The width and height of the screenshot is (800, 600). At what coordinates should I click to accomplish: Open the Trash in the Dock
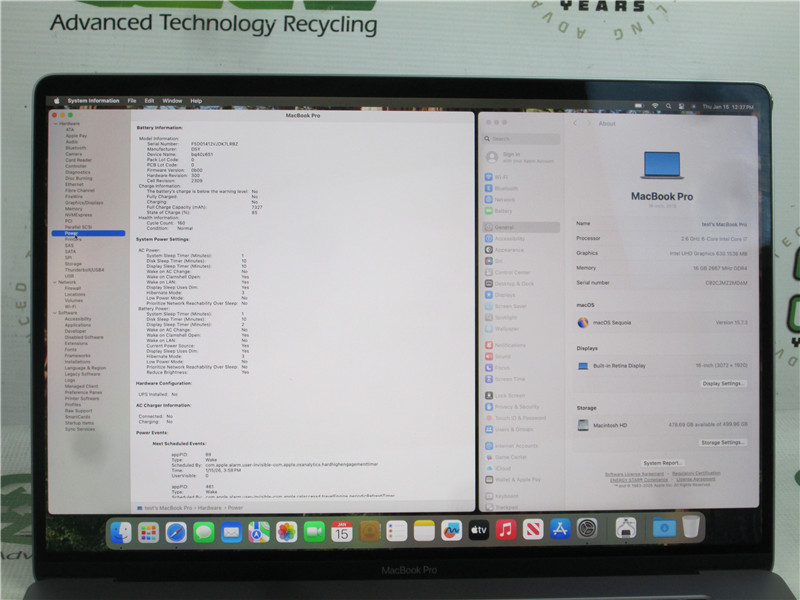[691, 527]
